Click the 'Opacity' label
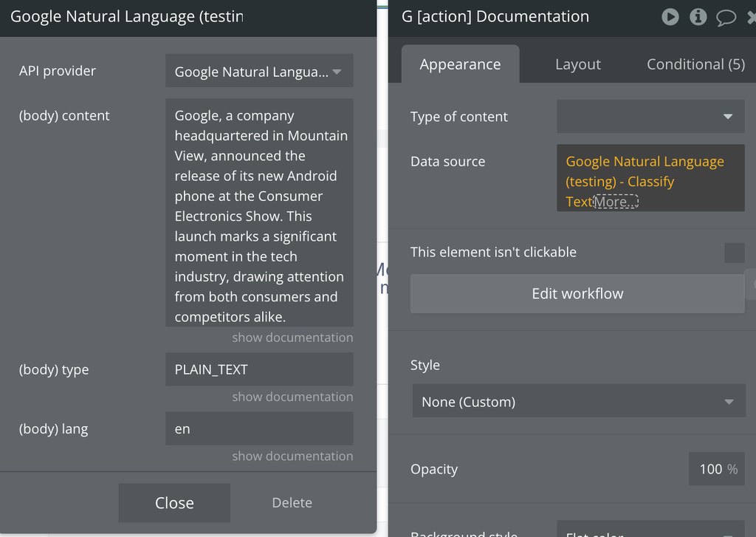 (434, 469)
